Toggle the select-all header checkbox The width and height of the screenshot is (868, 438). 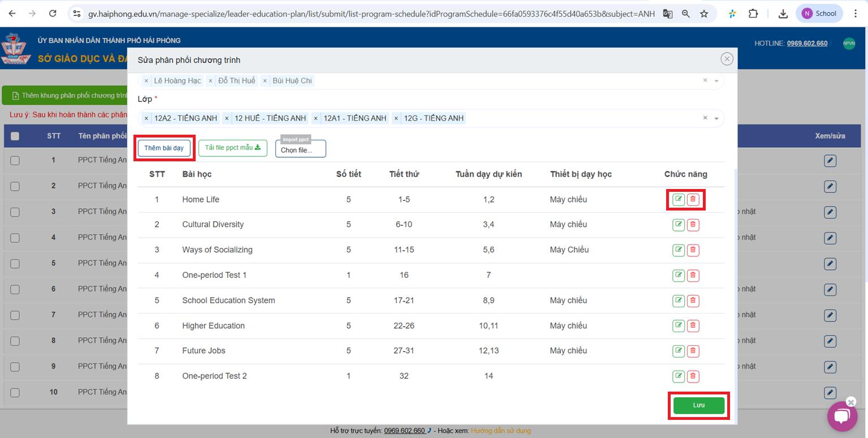coord(15,136)
